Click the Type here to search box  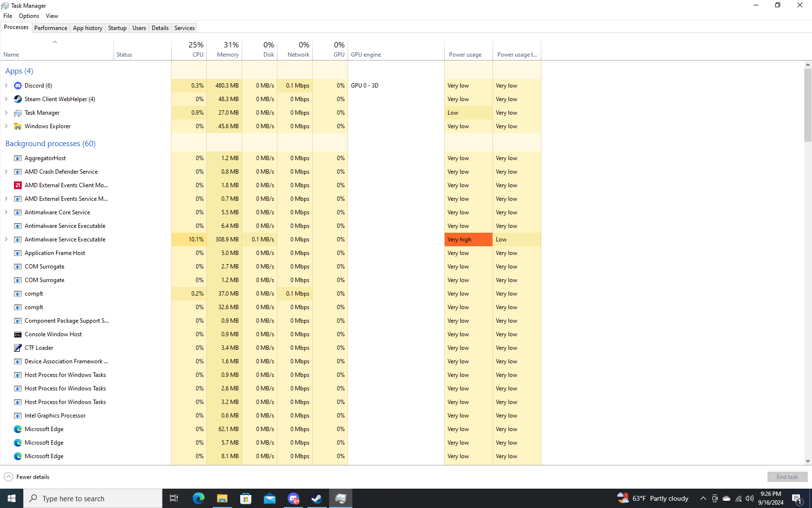tap(93, 498)
